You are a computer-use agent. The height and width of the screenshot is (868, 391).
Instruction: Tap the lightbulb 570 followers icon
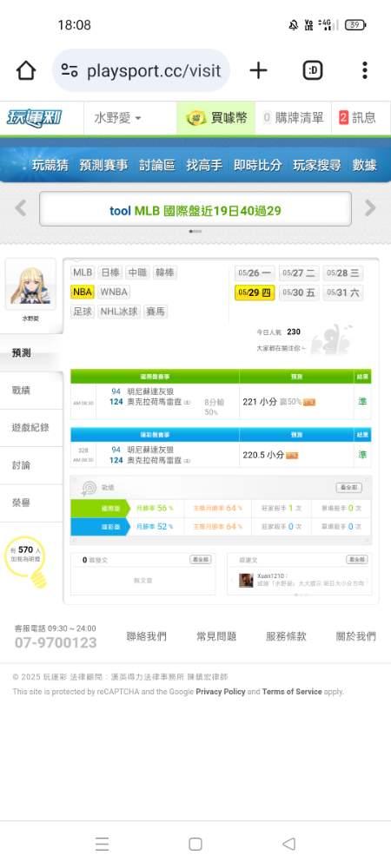point(28,560)
